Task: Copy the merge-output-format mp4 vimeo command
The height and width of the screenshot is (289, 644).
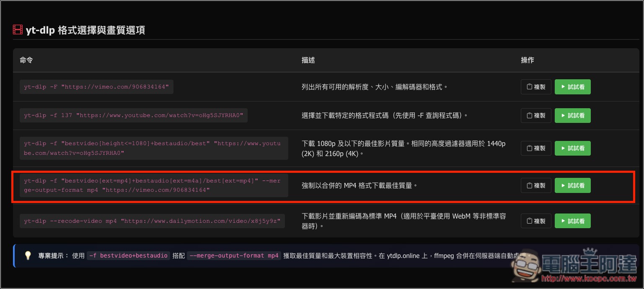Action: (536, 185)
